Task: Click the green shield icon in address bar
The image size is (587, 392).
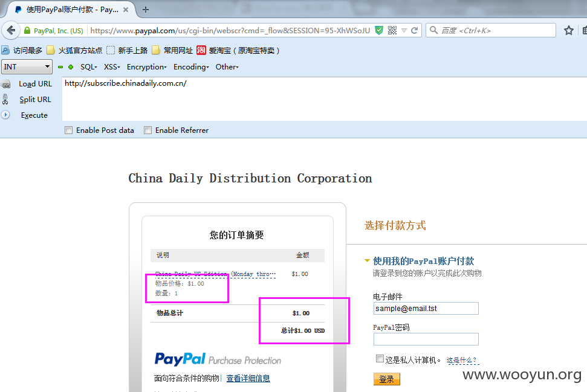Action: pos(379,30)
